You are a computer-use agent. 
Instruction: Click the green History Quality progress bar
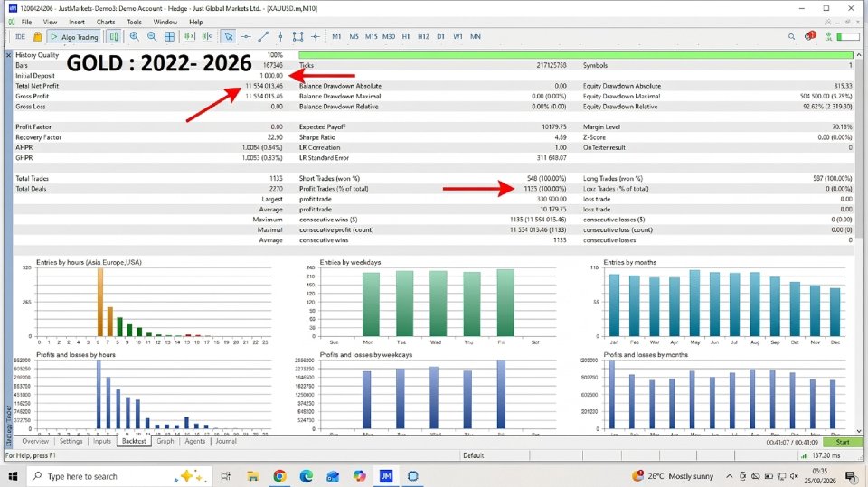[576, 55]
